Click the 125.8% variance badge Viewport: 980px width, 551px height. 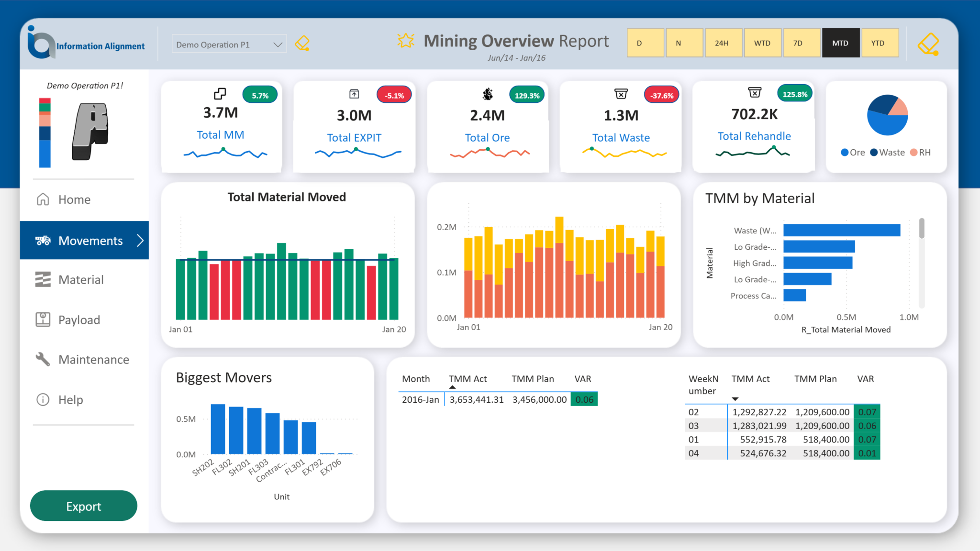pos(795,94)
